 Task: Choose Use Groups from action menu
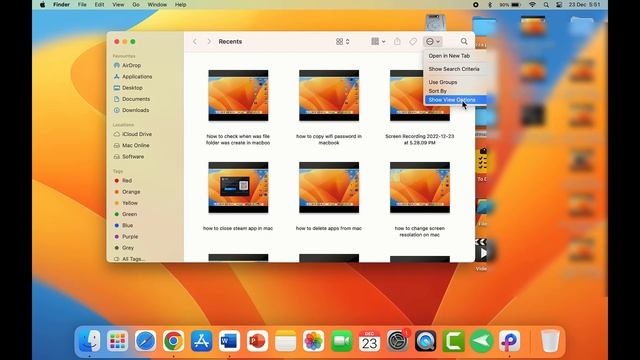443,82
